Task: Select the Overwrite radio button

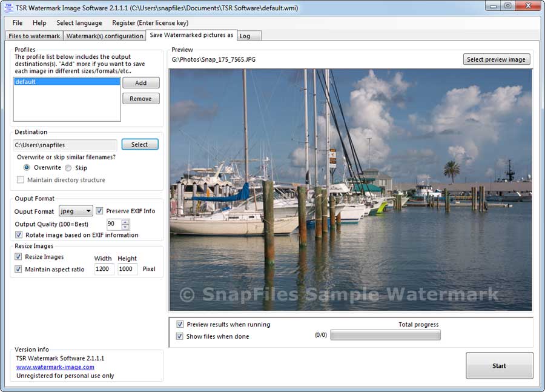Action: click(27, 168)
